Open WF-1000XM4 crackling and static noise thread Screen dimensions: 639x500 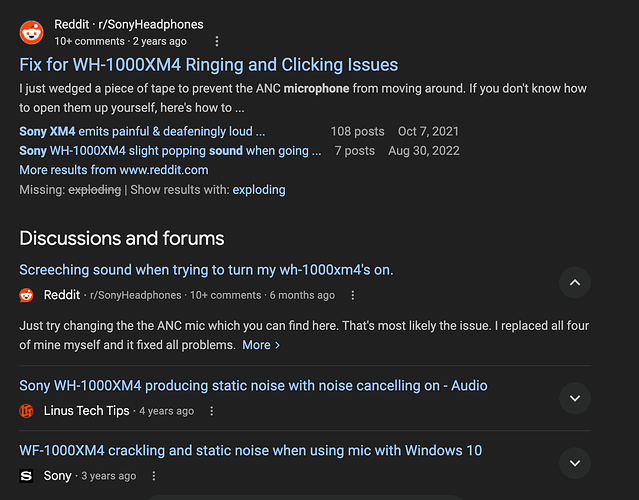coord(250,451)
